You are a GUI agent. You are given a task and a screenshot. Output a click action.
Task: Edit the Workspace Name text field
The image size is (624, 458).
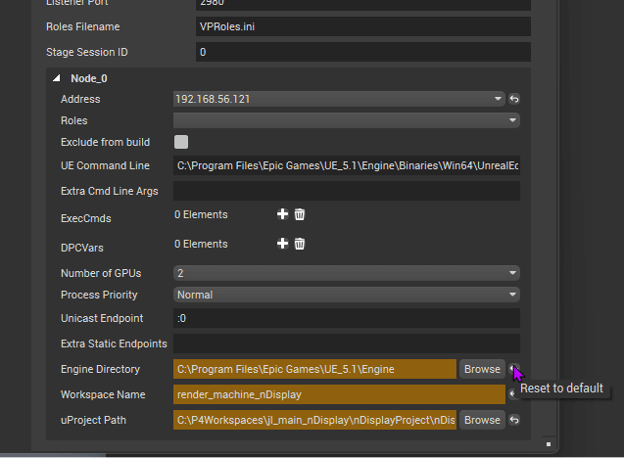338,394
